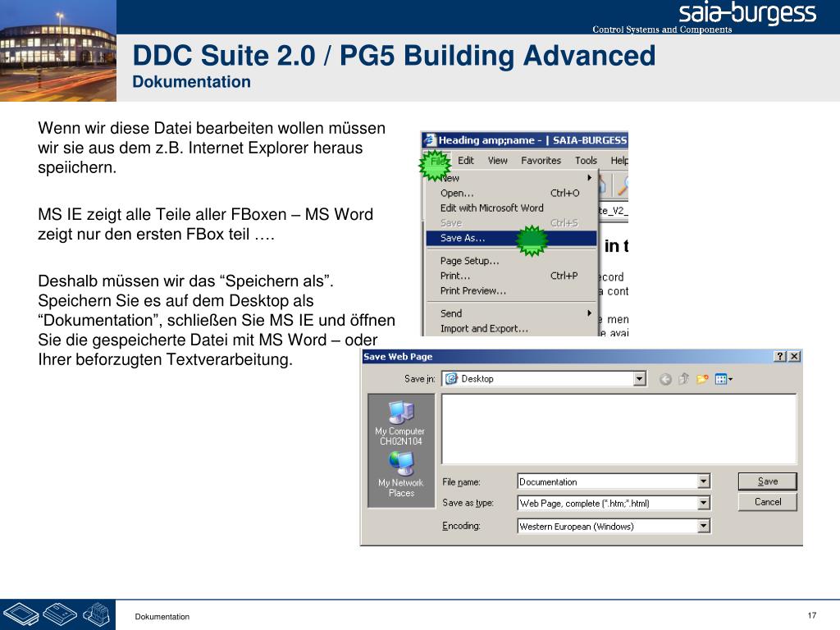Select Edit with Microsoft Word
Screen dimensions: 840x630
(x=511, y=208)
